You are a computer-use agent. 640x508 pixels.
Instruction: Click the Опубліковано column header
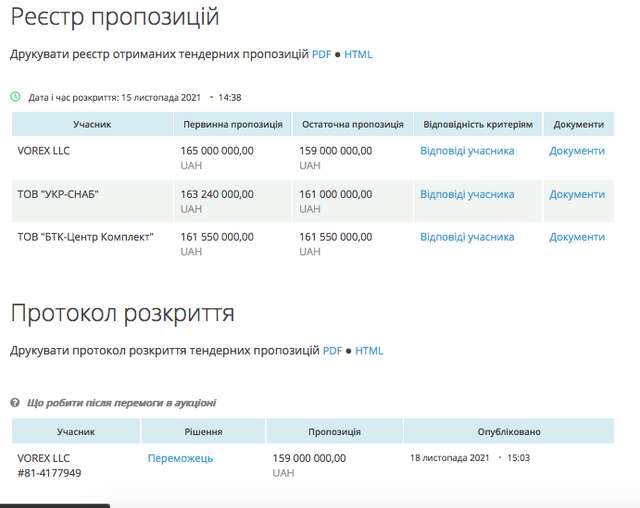pyautogui.click(x=510, y=432)
